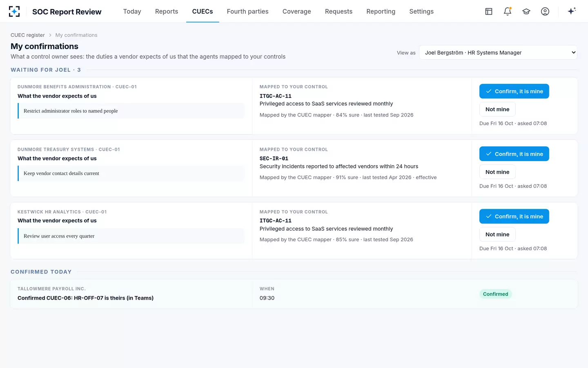Click the Confirmed CUEC-06 Tallowmere Payroll row text
Screen dimensions: 588x368
click(85, 298)
